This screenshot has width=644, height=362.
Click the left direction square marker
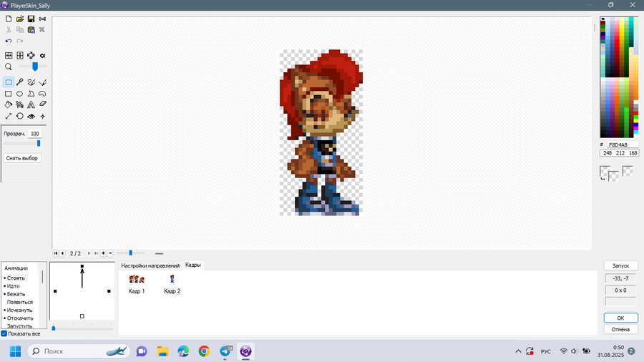point(55,291)
